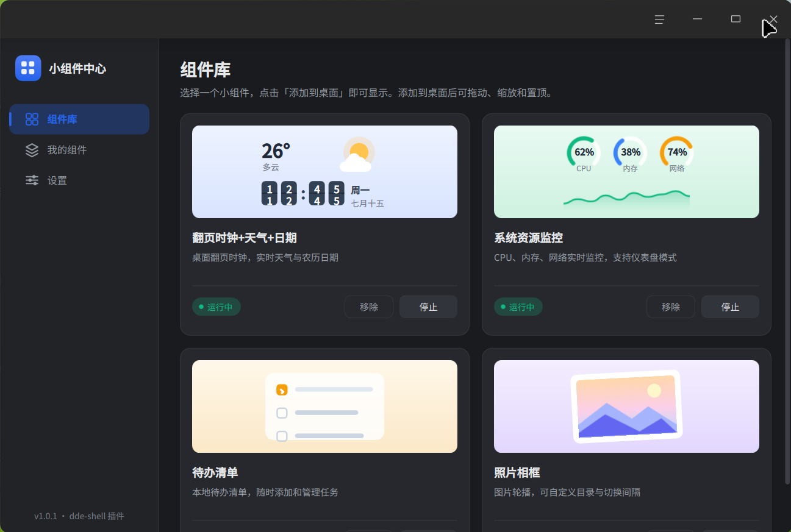Click 周一 七月十五 date in clock preview
Image resolution: width=791 pixels, height=532 pixels.
tap(367, 197)
